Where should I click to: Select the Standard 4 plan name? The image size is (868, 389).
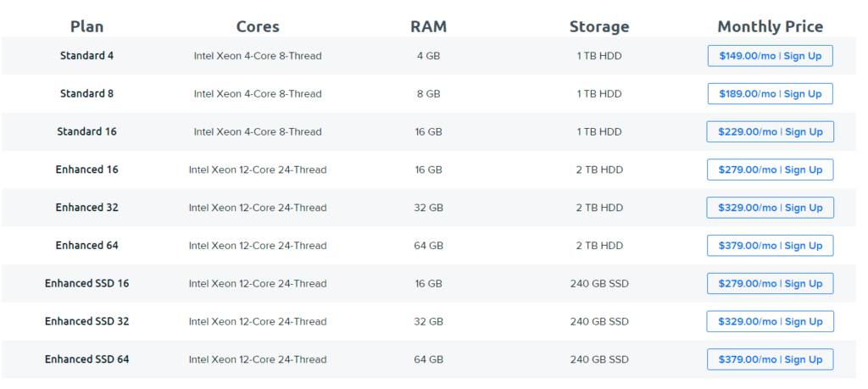click(87, 56)
